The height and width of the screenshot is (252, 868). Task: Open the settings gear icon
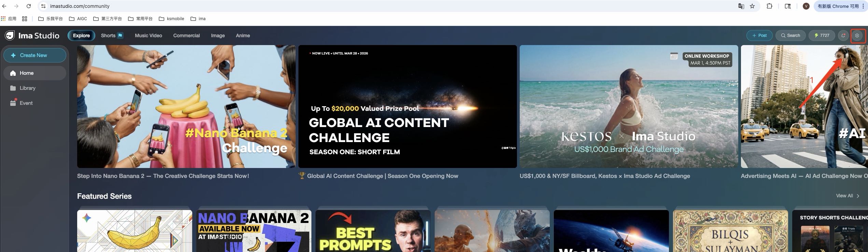857,36
